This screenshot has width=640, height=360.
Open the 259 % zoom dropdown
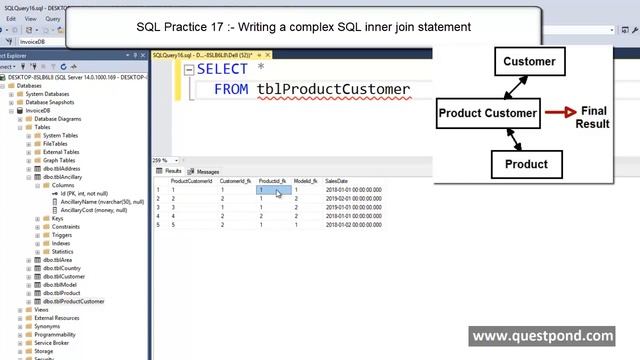click(176, 160)
